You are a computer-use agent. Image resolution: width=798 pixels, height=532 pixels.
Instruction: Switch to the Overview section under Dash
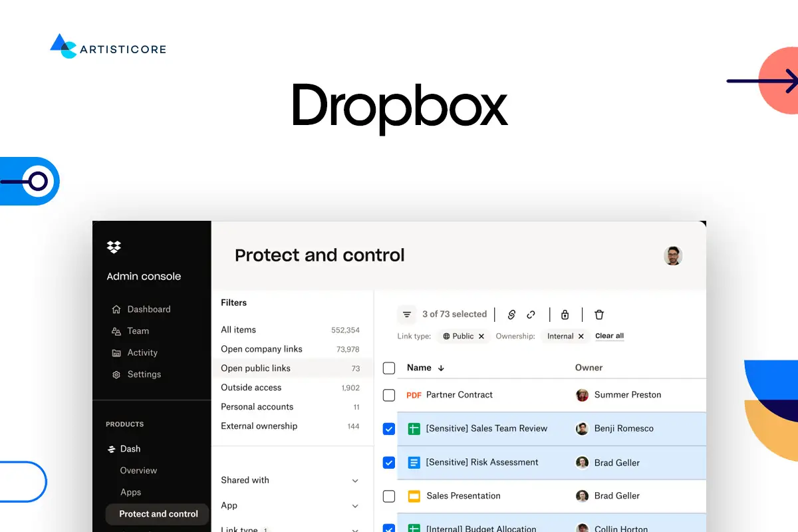(138, 470)
